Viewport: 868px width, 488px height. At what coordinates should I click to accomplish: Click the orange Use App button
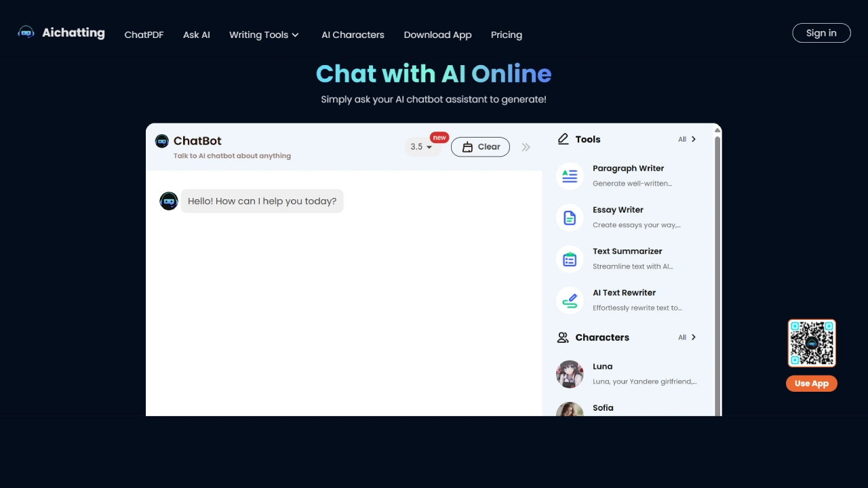[x=812, y=384]
